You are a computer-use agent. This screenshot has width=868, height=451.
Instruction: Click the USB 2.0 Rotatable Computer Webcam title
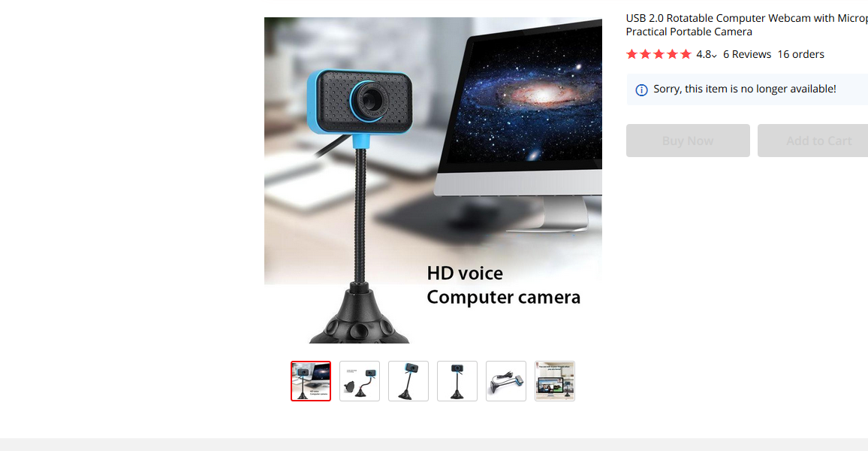(747, 25)
